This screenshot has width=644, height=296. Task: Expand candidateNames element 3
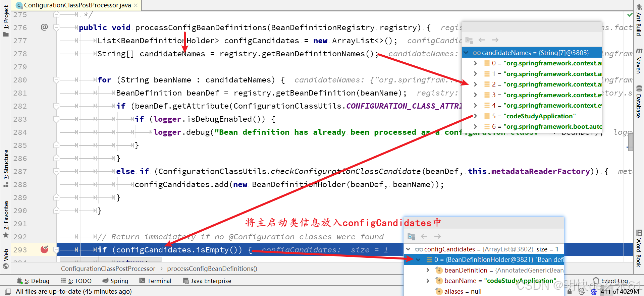click(x=475, y=95)
